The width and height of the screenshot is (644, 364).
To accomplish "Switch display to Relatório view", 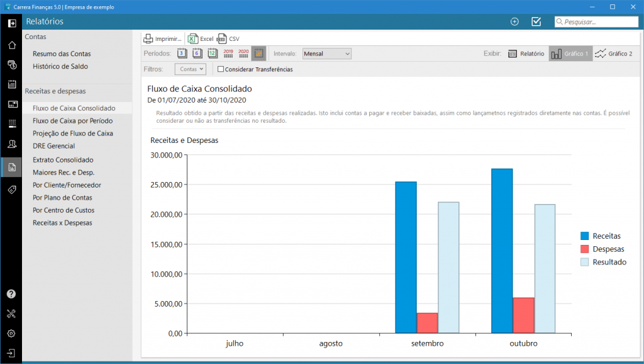I will (526, 54).
